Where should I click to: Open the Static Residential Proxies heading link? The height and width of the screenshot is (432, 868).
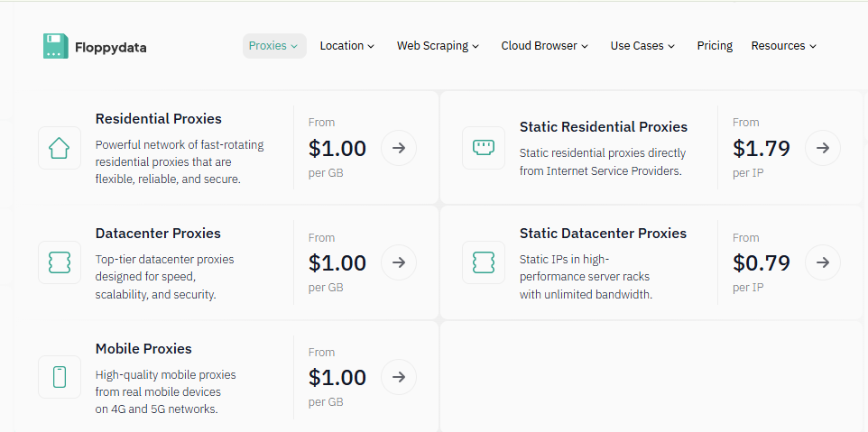pos(604,126)
